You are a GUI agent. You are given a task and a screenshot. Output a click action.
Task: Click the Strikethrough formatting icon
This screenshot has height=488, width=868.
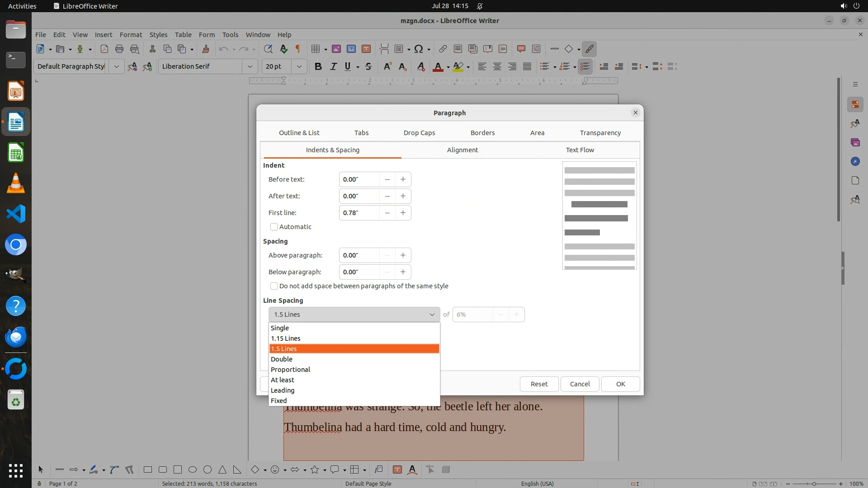pos(368,66)
